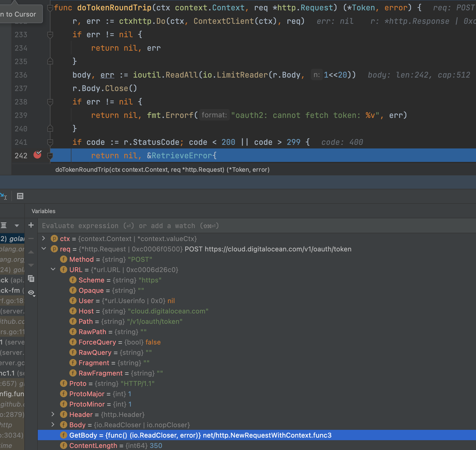This screenshot has height=450, width=476.
Task: Expand the Header field node
Action: [53, 414]
